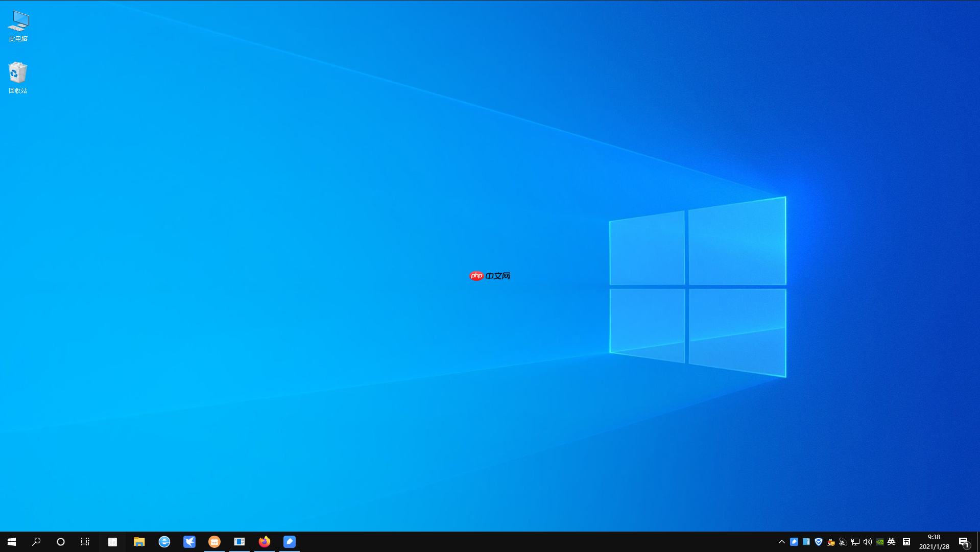This screenshot has width=980, height=552.
Task: Open Task View
Action: click(85, 541)
